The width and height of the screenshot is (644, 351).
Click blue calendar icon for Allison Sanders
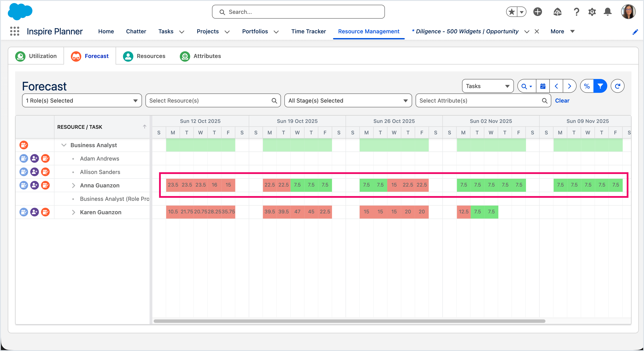(24, 172)
